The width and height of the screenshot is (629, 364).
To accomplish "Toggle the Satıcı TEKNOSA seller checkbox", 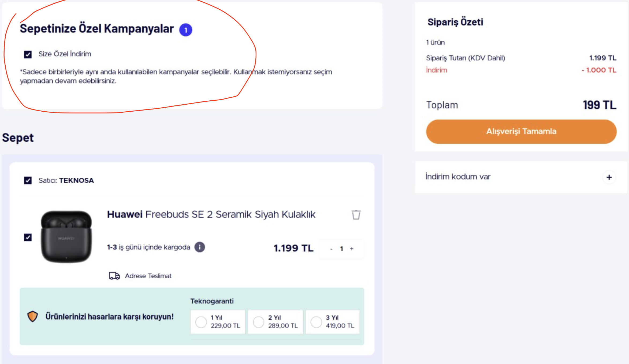I will pos(28,181).
